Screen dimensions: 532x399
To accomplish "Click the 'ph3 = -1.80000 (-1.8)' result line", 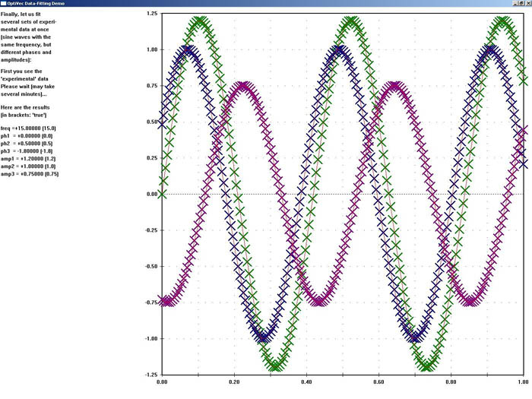I will point(27,151).
